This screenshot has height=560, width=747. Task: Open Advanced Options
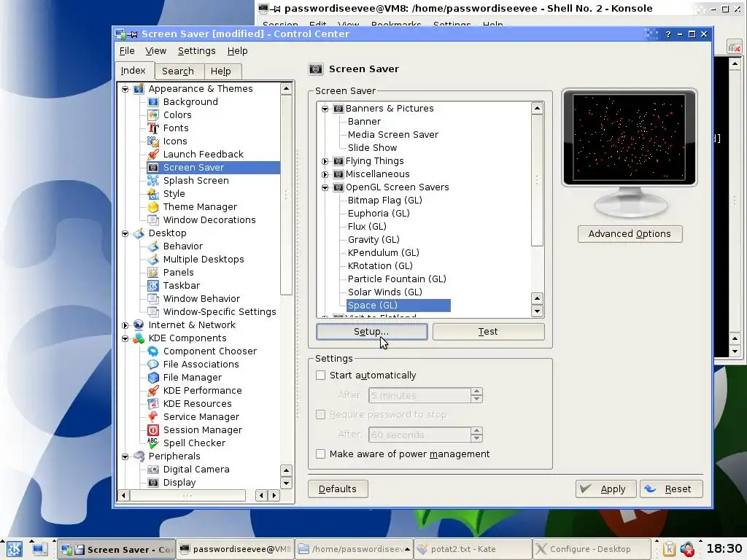[x=630, y=234]
